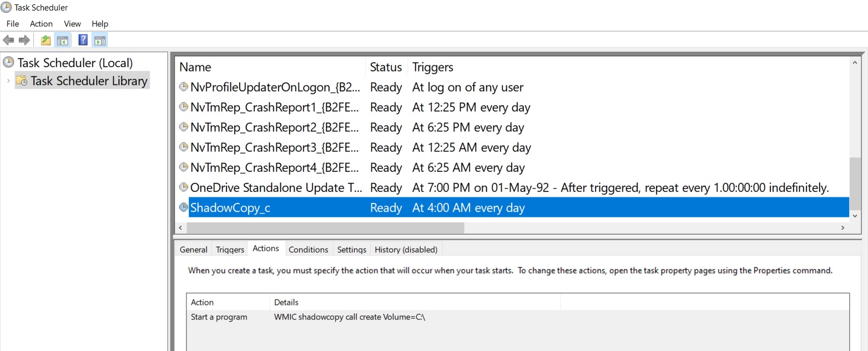Toggle the Show/Hide Action Pane icon
The image size is (868, 351).
100,40
